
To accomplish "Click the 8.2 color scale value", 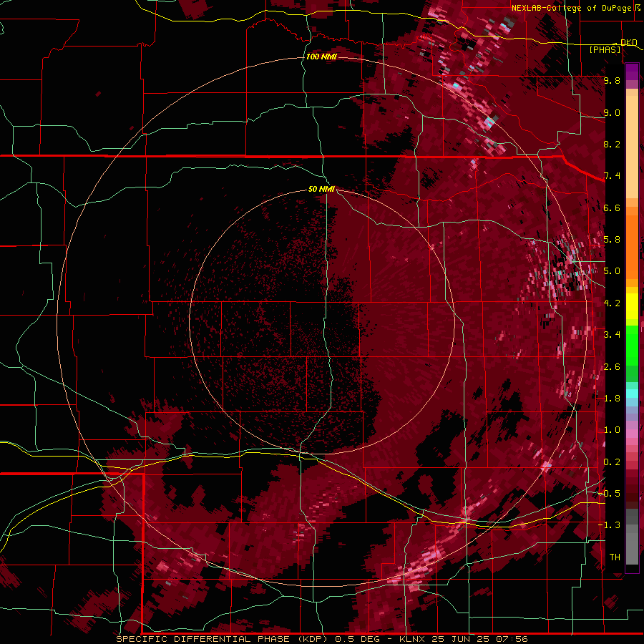I will point(612,145).
